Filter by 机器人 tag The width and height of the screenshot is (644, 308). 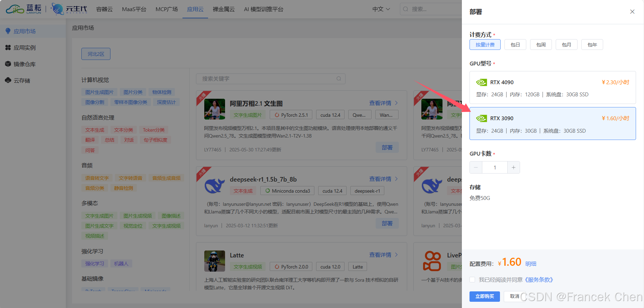(121, 264)
